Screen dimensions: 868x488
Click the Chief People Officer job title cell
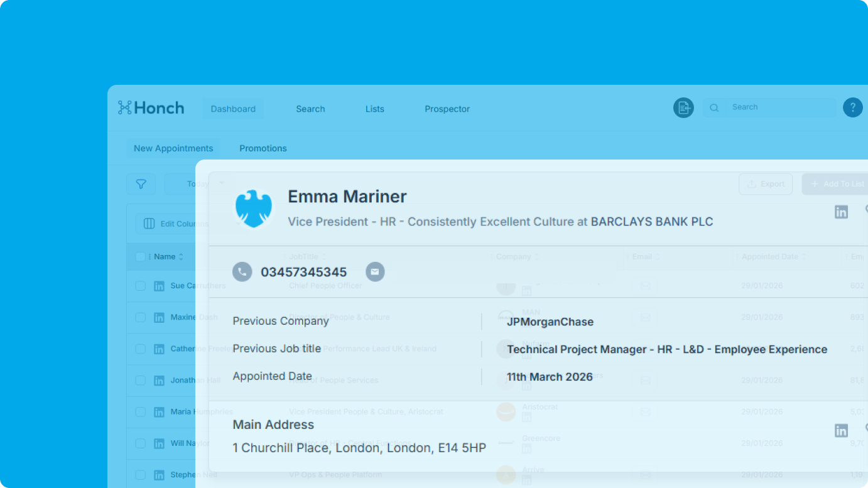coord(325,286)
